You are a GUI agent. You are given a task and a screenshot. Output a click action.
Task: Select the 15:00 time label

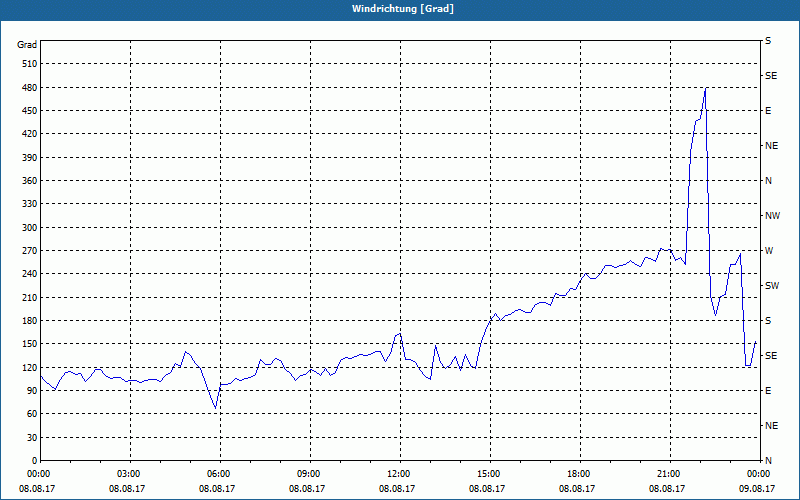pyautogui.click(x=490, y=474)
